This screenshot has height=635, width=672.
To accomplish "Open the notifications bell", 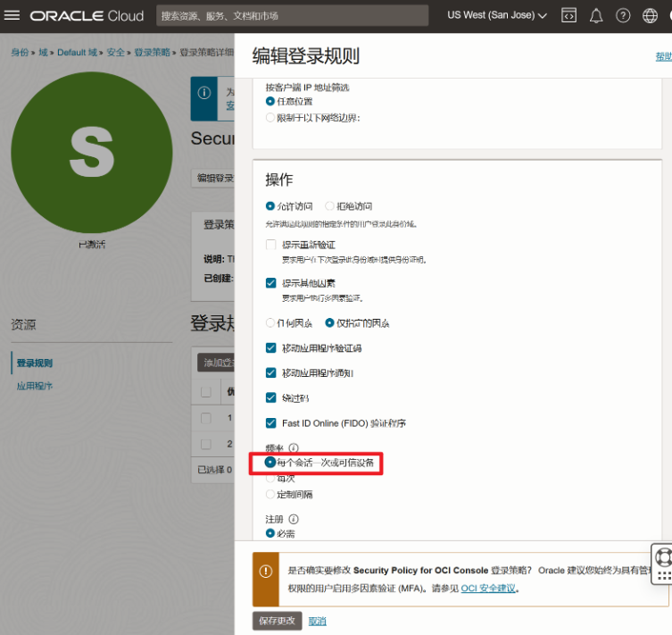I will click(596, 15).
